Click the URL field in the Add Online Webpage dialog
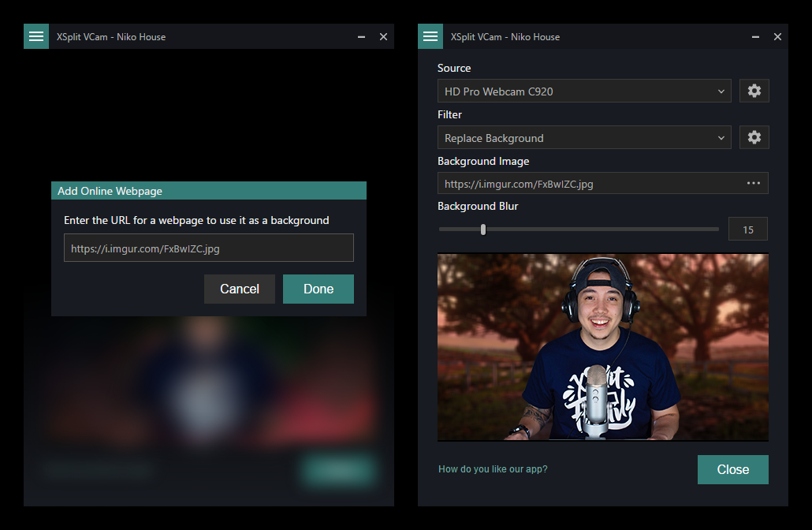The image size is (812, 530). [x=209, y=248]
